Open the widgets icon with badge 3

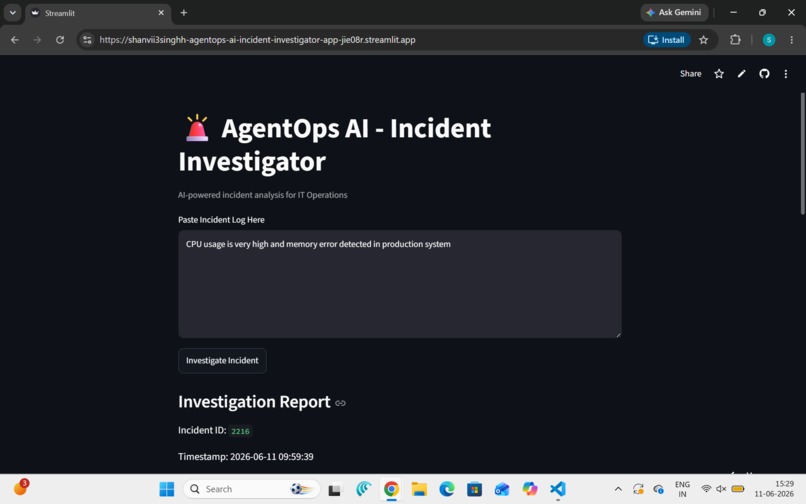(x=21, y=488)
